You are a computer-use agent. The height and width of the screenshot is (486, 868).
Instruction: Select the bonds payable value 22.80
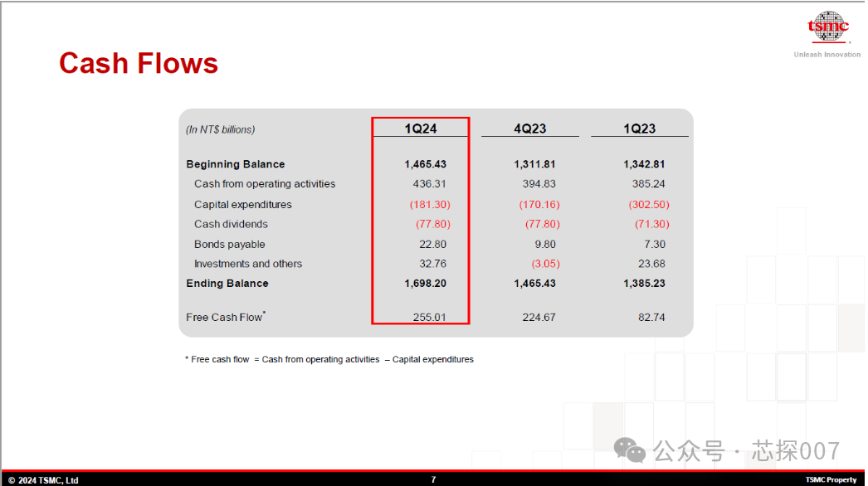[x=433, y=244]
